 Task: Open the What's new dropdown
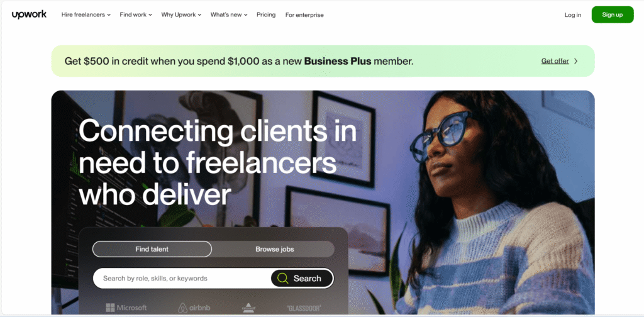(x=229, y=15)
